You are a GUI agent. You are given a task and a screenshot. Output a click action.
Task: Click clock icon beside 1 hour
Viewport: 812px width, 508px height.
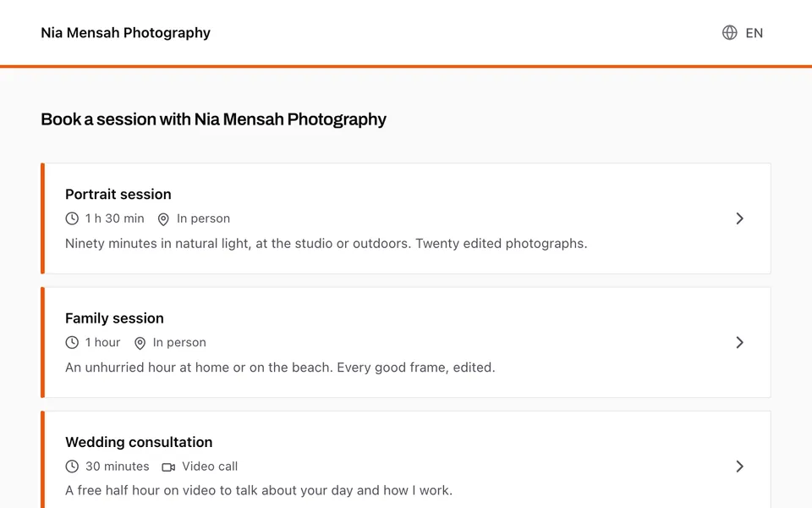[x=72, y=343]
